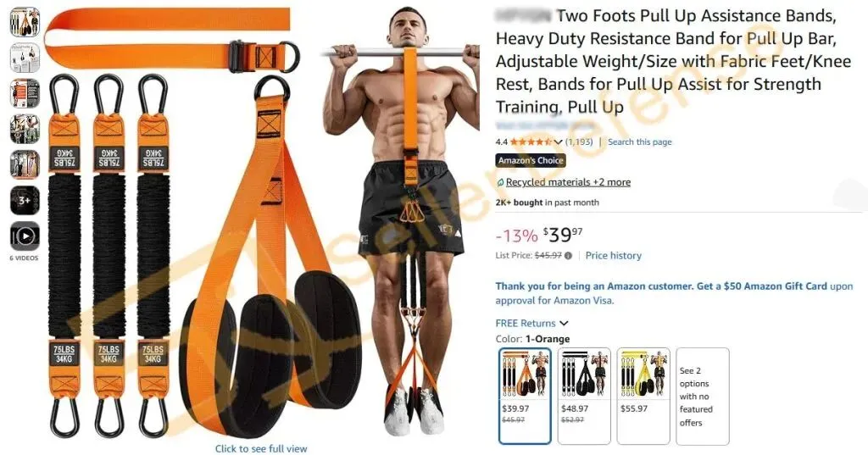Open the Recycled materials +2 more link
This screenshot has height=455, width=868.
568,182
